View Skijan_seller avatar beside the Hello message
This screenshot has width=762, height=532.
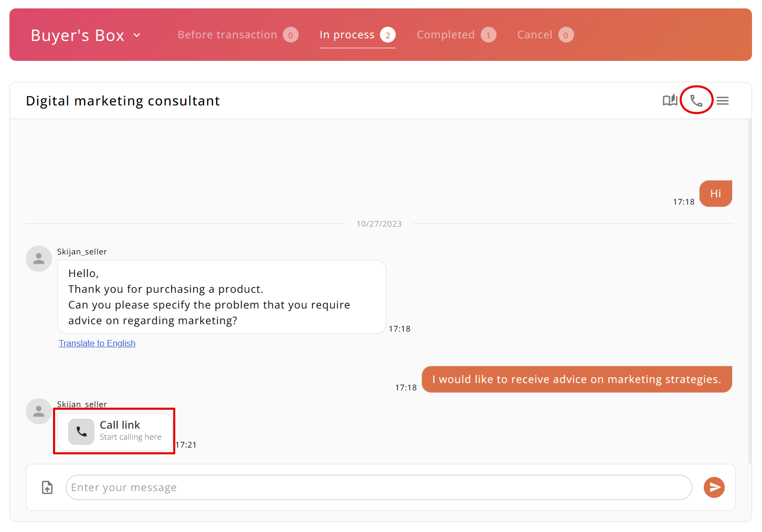coord(39,259)
